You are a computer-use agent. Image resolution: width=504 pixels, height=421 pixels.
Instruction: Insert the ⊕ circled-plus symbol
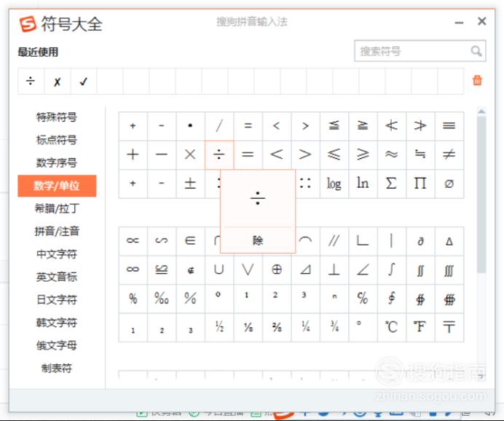277,269
